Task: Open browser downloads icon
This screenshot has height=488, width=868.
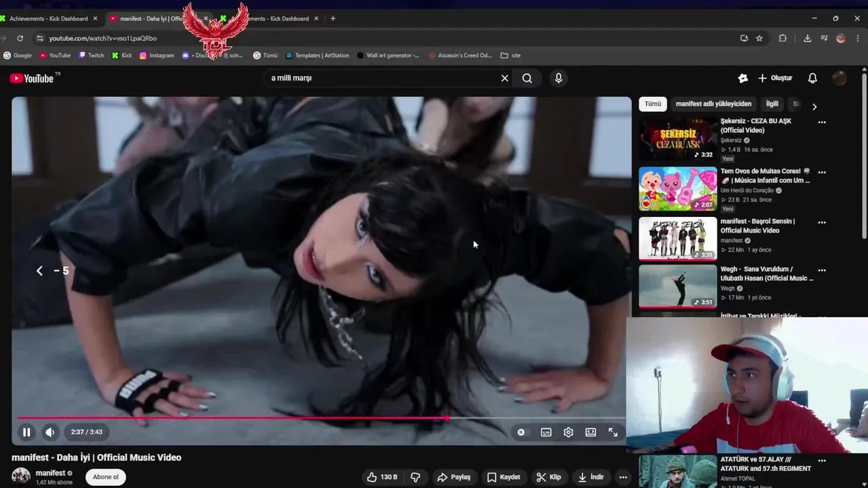Action: [807, 39]
